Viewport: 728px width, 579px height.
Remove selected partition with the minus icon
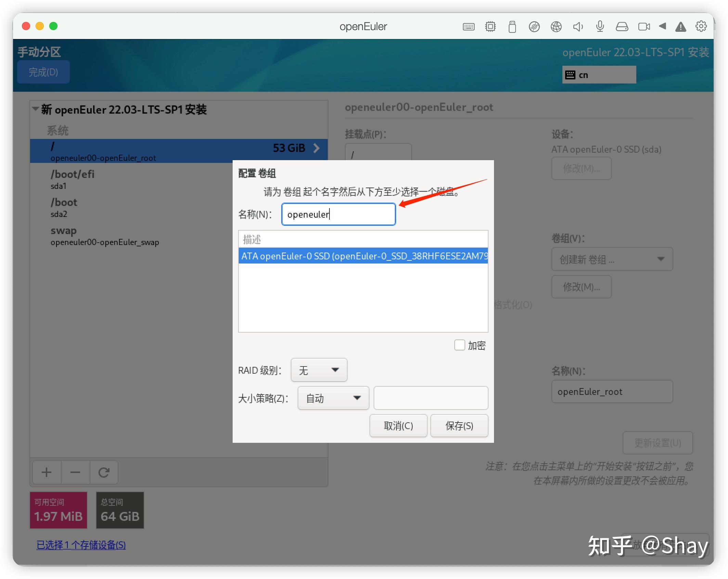tap(75, 472)
